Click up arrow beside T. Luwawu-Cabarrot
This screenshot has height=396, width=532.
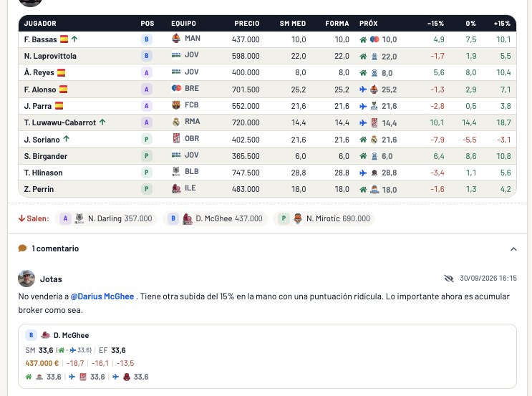click(102, 122)
